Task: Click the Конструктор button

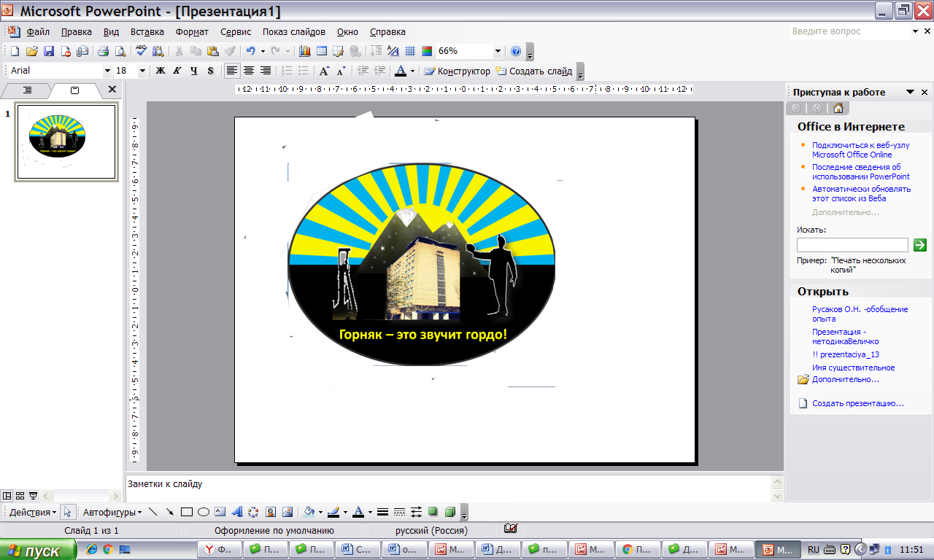Action: (x=458, y=71)
